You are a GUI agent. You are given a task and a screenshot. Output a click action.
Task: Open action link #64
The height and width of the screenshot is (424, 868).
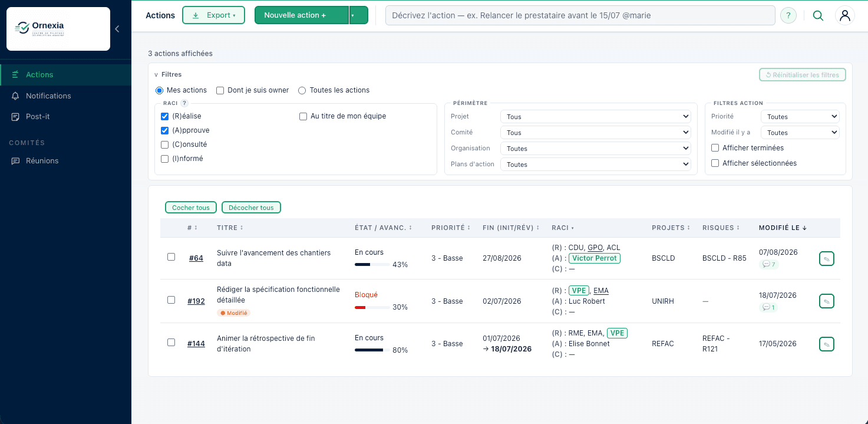(196, 258)
